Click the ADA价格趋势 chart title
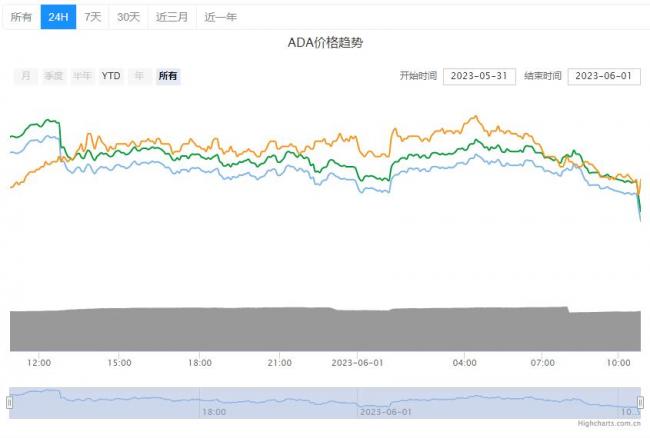The width and height of the screenshot is (650, 438). (x=325, y=45)
